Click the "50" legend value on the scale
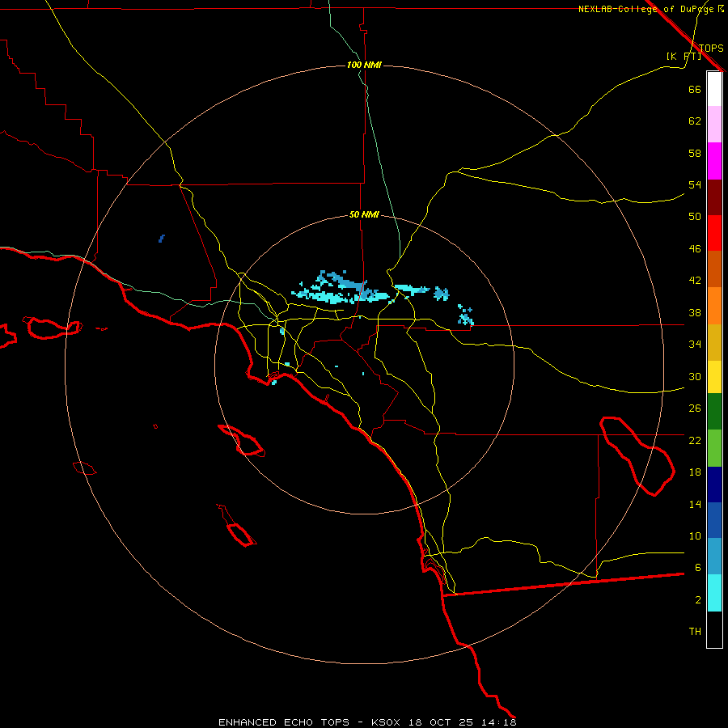The height and width of the screenshot is (728, 728). pos(695,217)
